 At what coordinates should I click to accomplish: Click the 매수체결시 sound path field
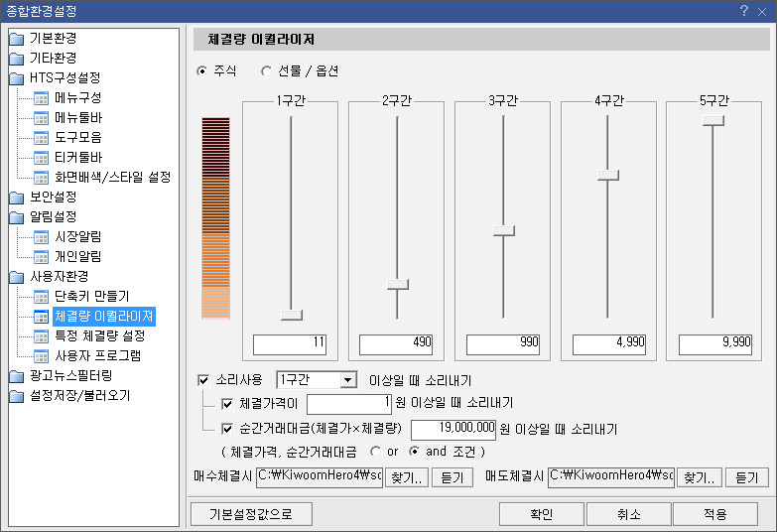320,477
